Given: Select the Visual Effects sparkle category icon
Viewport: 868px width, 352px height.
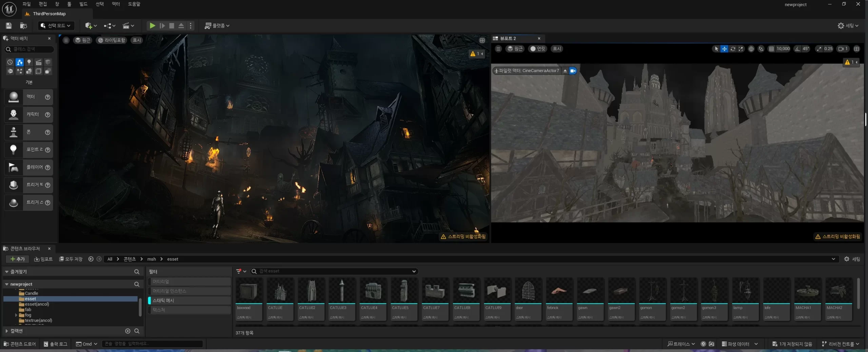Looking at the screenshot, I should tap(20, 71).
